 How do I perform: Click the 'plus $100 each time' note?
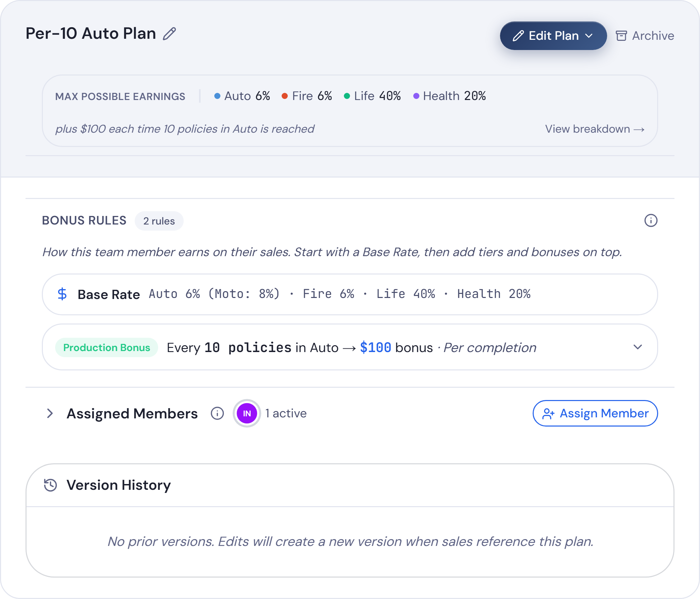[x=185, y=129]
